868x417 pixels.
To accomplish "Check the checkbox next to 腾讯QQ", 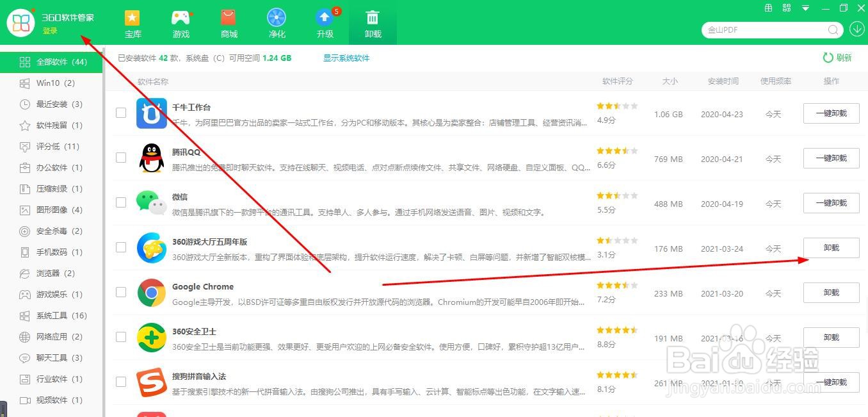I will click(120, 158).
